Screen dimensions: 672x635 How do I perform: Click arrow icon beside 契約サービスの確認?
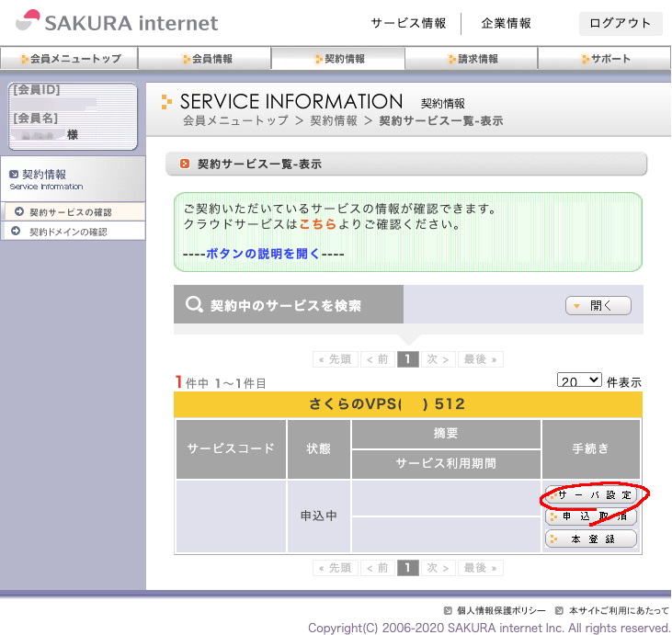[19, 212]
